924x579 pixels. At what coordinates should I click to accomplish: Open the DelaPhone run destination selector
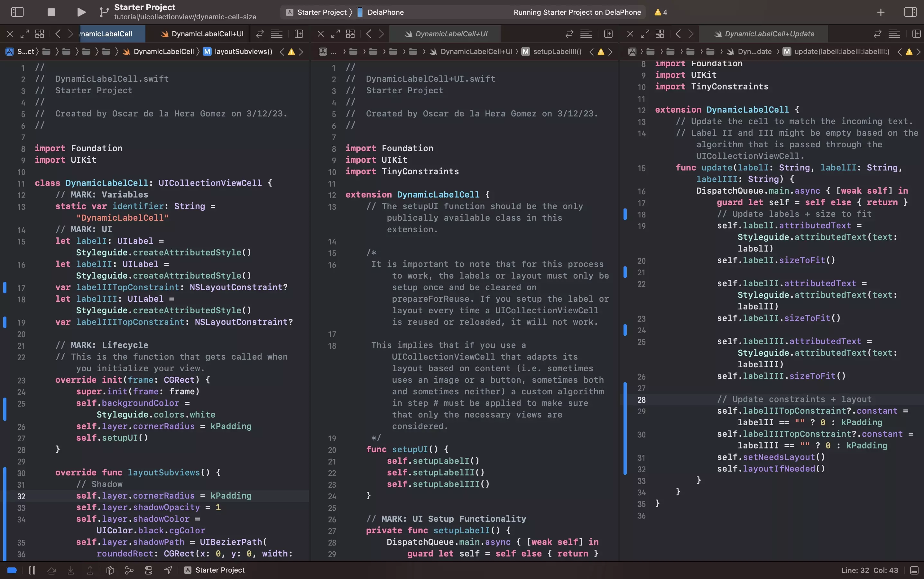coord(385,12)
